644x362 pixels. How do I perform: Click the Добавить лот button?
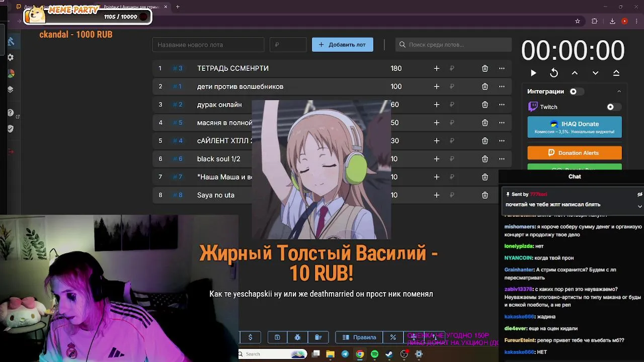[343, 45]
